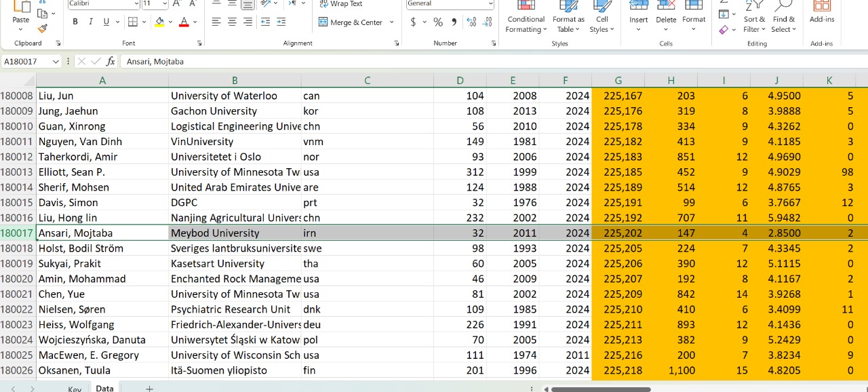Select cell containing University of Waterloo
This screenshot has width=868, height=392.
click(234, 96)
